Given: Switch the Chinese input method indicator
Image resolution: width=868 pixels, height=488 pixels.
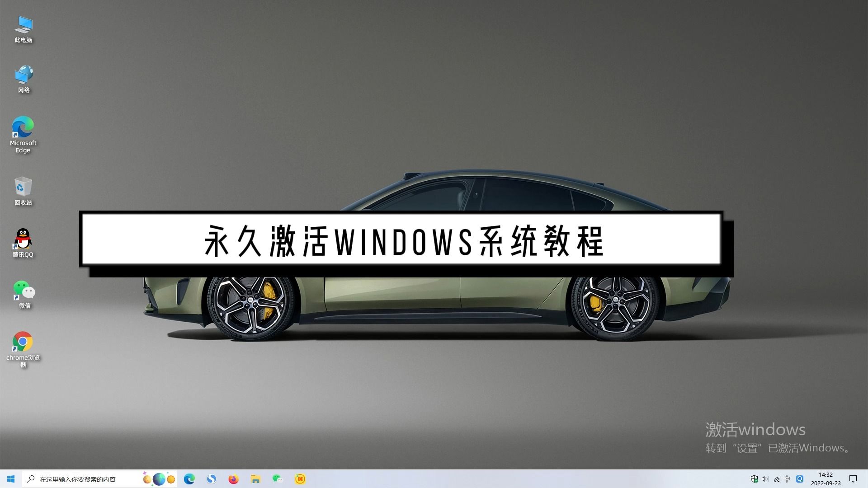Looking at the screenshot, I should (x=788, y=479).
